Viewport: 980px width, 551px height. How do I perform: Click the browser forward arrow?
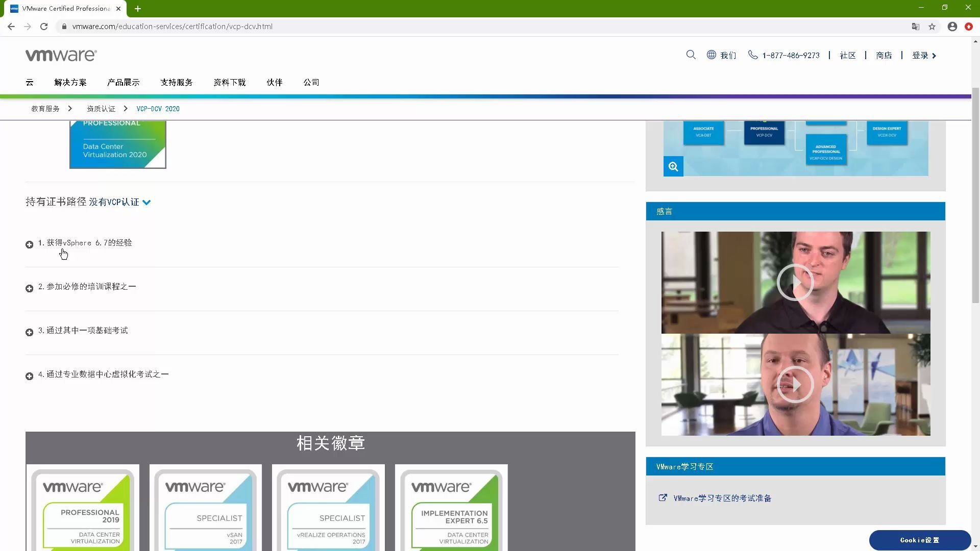click(x=28, y=27)
